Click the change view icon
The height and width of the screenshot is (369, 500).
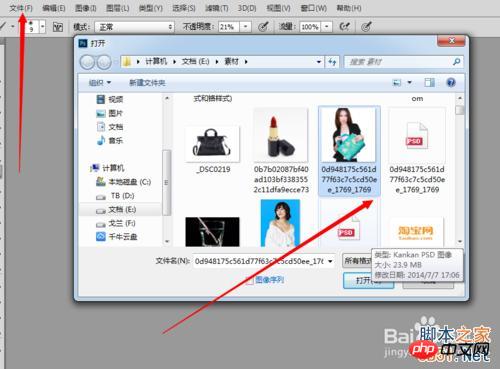[x=397, y=82]
